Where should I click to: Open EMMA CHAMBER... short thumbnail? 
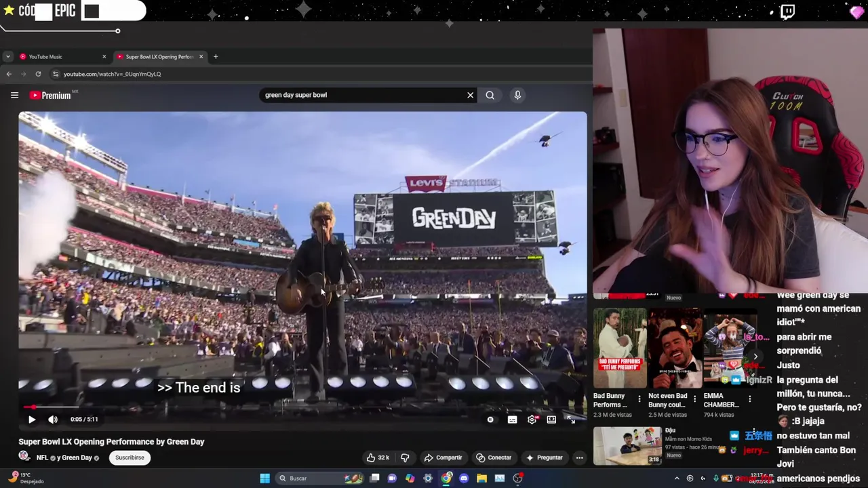730,348
